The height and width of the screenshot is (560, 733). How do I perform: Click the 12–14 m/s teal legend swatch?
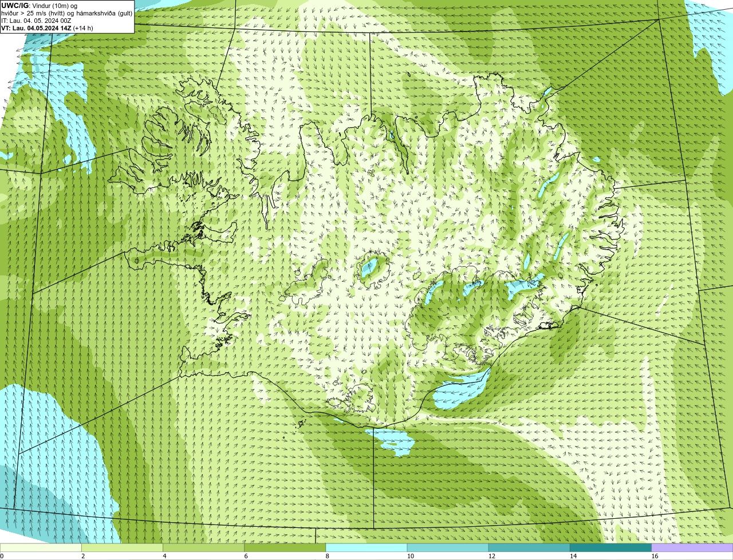pos(529,548)
